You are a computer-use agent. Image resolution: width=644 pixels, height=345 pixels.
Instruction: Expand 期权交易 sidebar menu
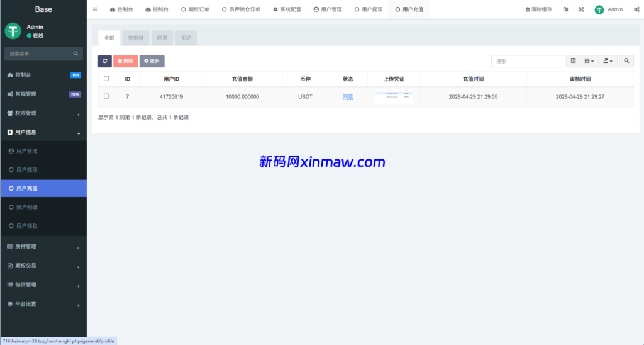point(43,266)
